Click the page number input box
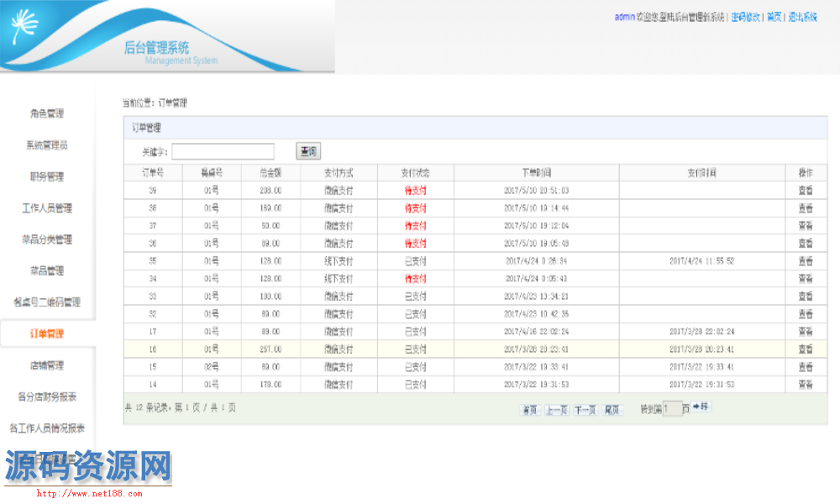This screenshot has width=840, height=504. pyautogui.click(x=670, y=409)
